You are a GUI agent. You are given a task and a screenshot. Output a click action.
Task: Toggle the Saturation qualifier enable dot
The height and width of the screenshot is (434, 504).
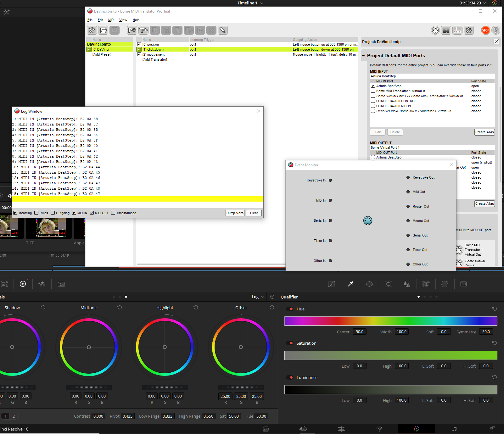[290, 343]
